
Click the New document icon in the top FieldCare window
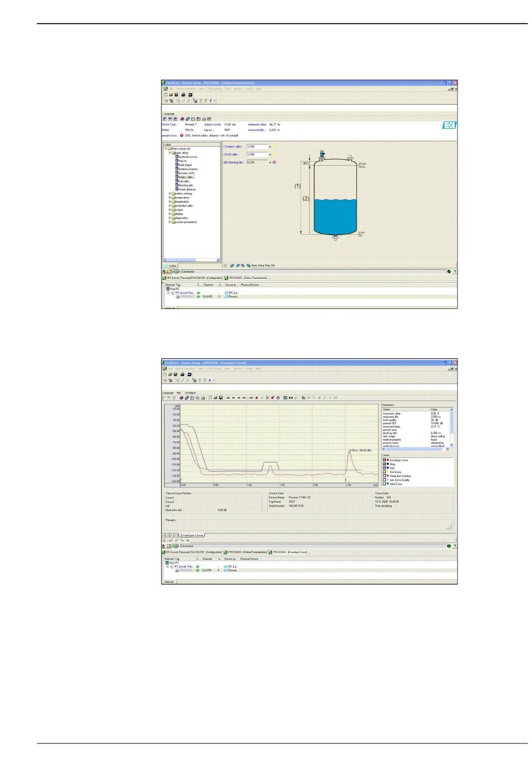point(166,95)
